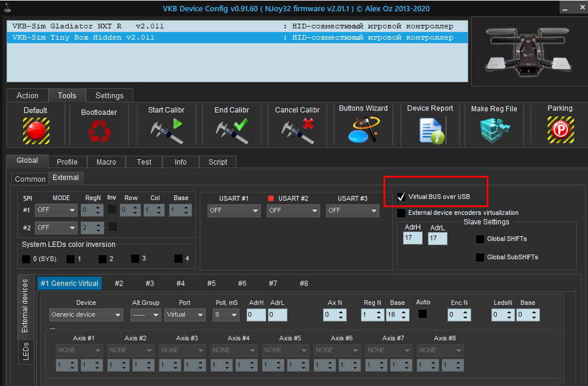Image resolution: width=588 pixels, height=386 pixels.
Task: Switch to the Profile tab
Action: click(67, 162)
